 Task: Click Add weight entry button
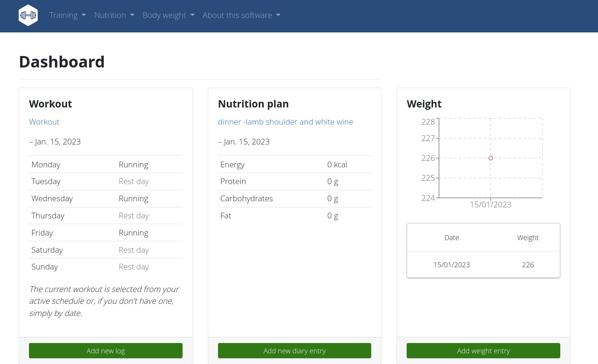[x=483, y=351]
